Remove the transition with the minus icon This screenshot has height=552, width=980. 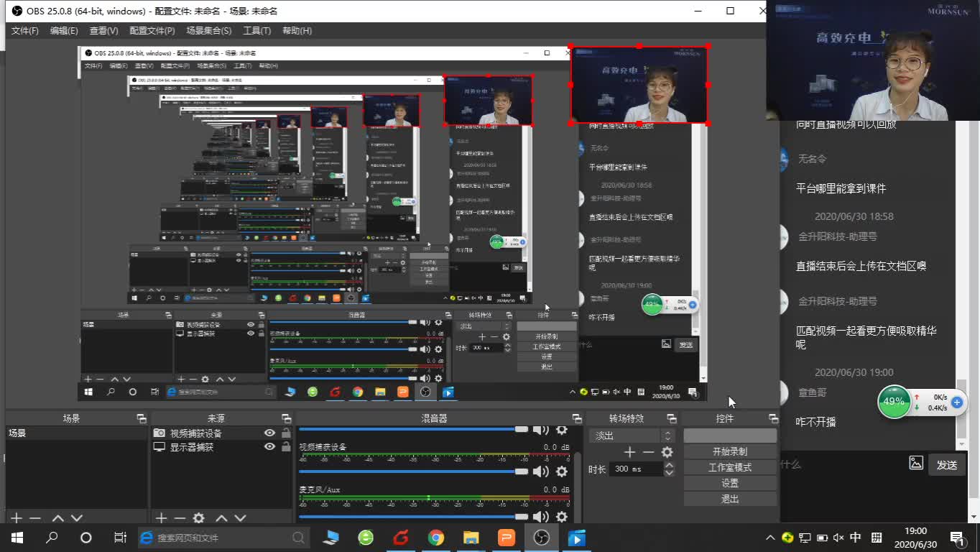(648, 452)
